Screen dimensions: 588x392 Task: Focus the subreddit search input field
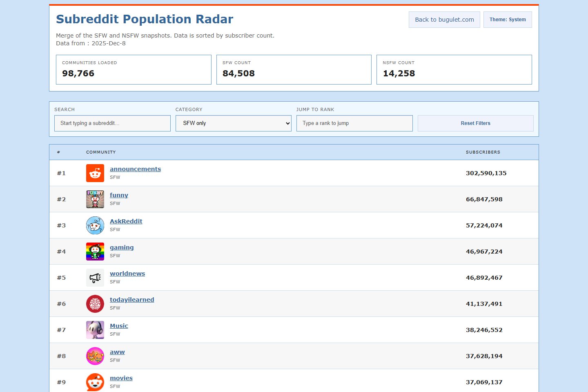tap(112, 123)
